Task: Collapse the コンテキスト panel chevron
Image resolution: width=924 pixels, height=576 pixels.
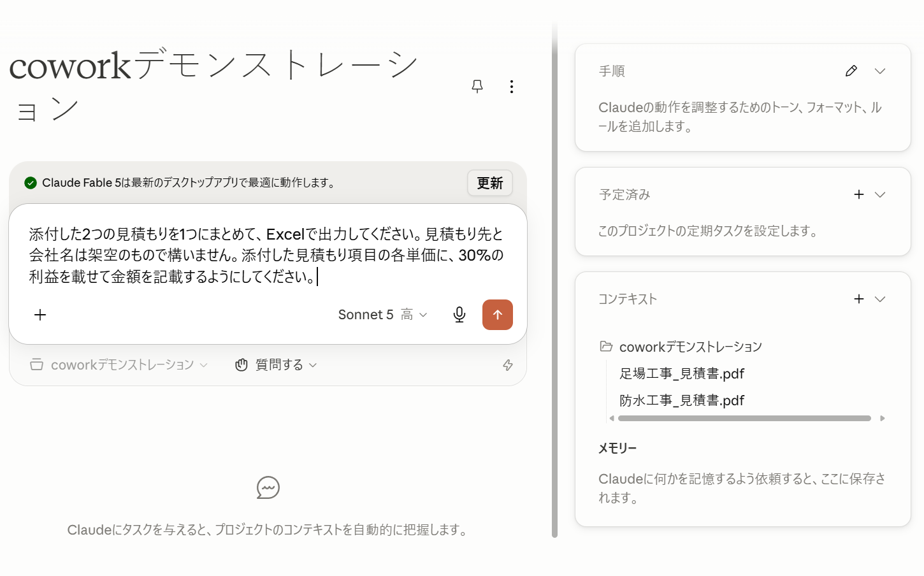Action: pos(880,299)
